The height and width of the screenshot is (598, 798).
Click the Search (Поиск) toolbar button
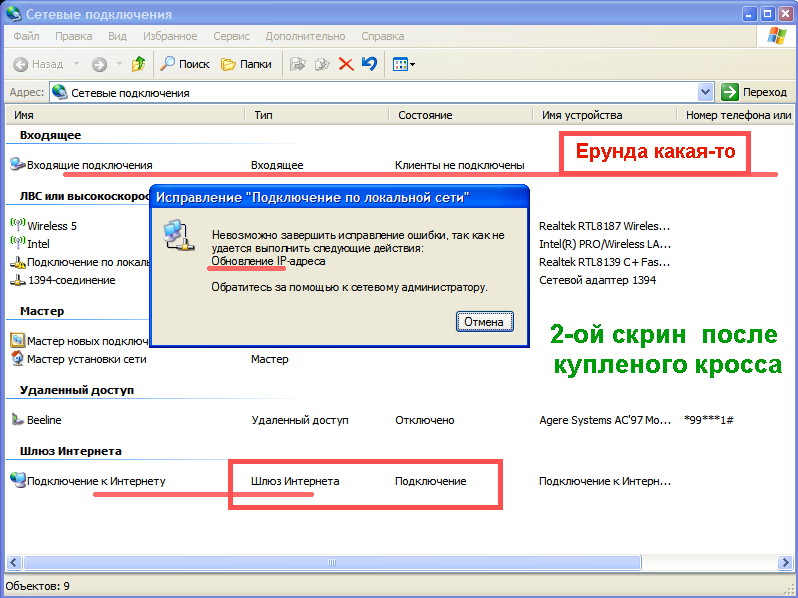184,64
